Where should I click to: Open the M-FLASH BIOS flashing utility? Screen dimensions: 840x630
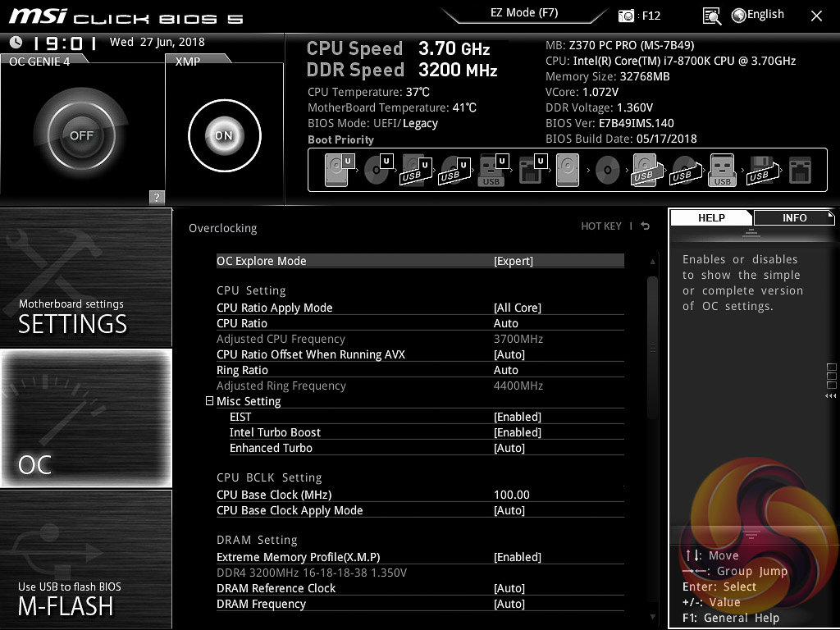tap(86, 559)
